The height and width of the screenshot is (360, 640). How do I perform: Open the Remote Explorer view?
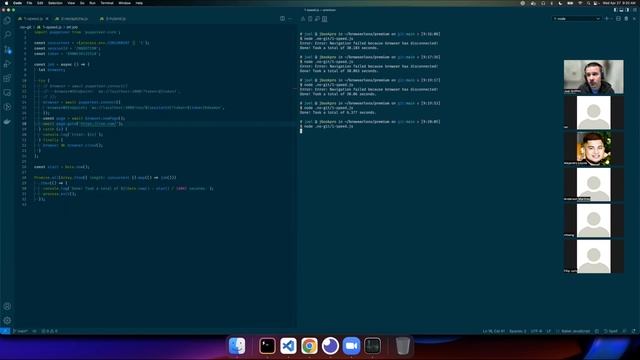click(7, 93)
